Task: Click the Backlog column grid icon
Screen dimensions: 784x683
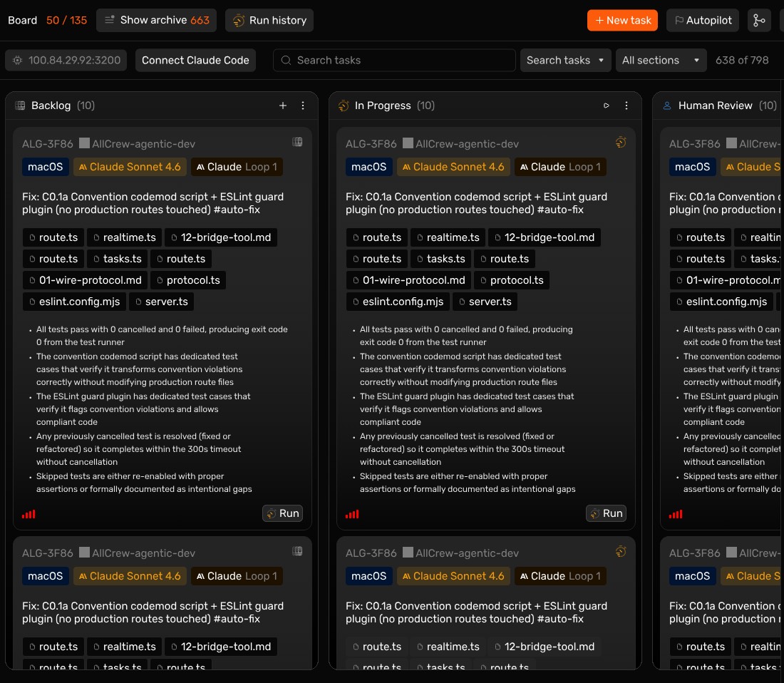Action: click(20, 106)
